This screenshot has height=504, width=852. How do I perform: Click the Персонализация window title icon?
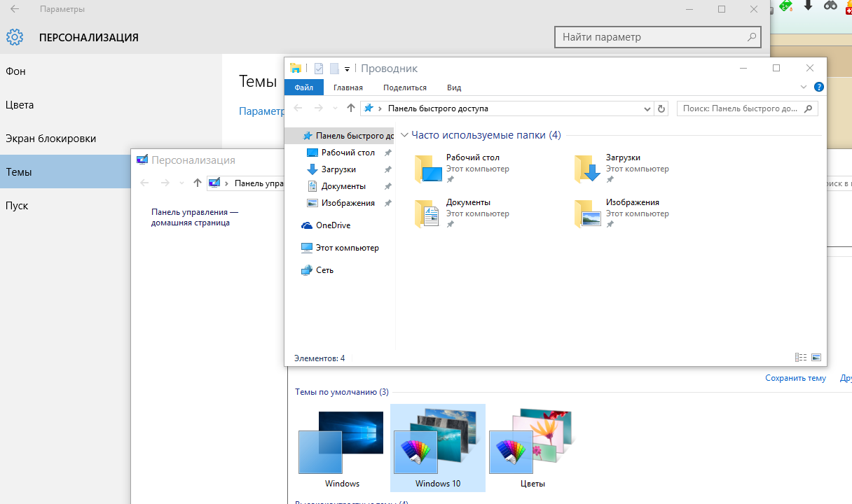coord(142,160)
